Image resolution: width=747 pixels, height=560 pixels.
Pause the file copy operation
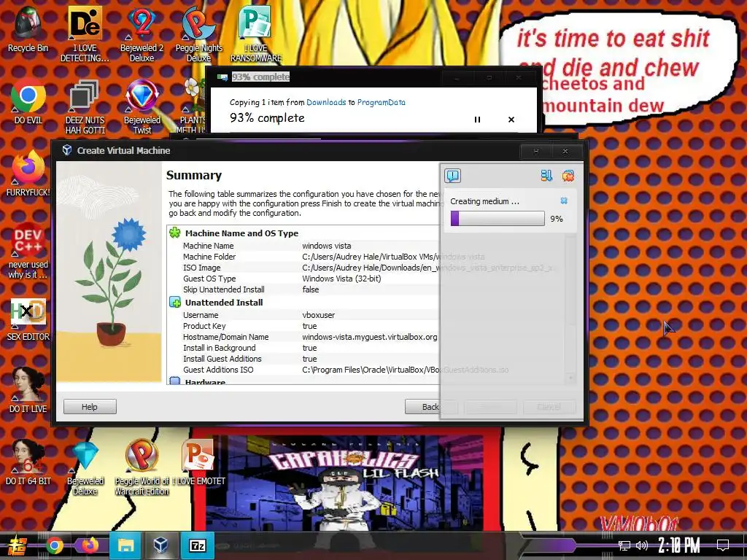pos(477,120)
